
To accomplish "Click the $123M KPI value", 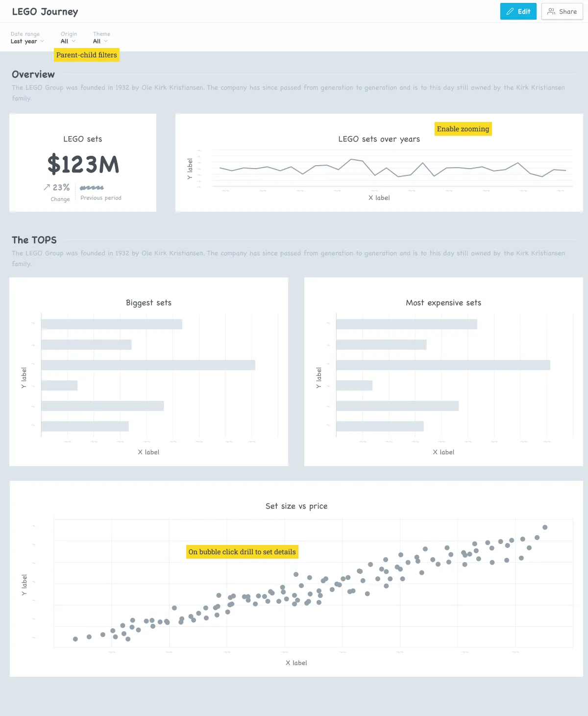I will [82, 165].
